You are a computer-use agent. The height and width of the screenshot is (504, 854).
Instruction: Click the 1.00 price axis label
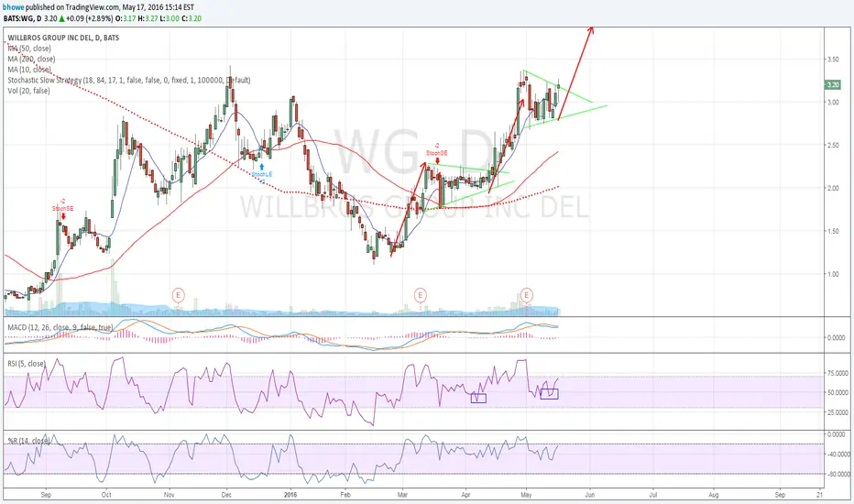tap(833, 274)
